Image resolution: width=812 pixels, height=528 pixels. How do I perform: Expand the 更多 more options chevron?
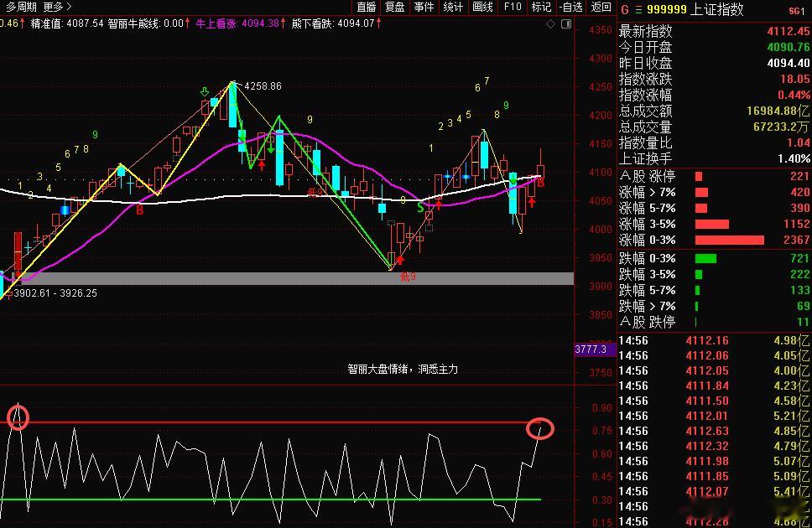(57, 7)
